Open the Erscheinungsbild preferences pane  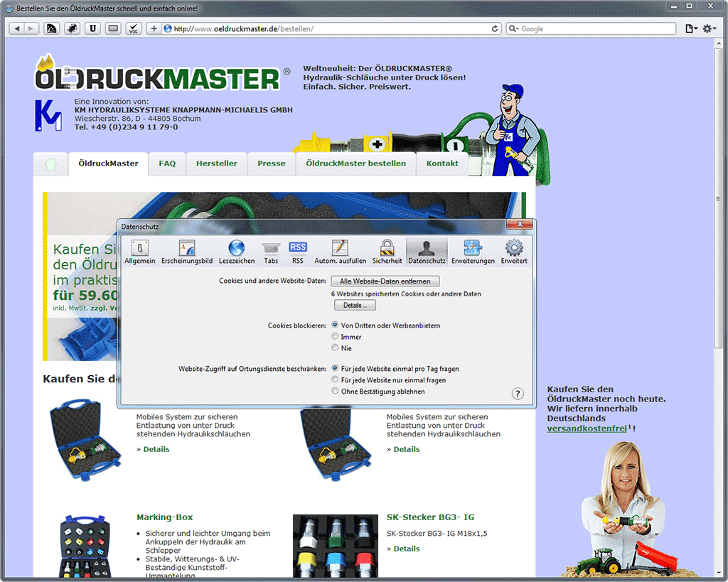coord(187,252)
